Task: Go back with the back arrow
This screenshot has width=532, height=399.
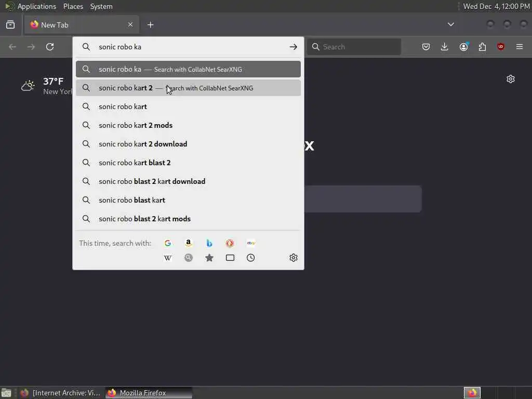Action: [x=12, y=47]
